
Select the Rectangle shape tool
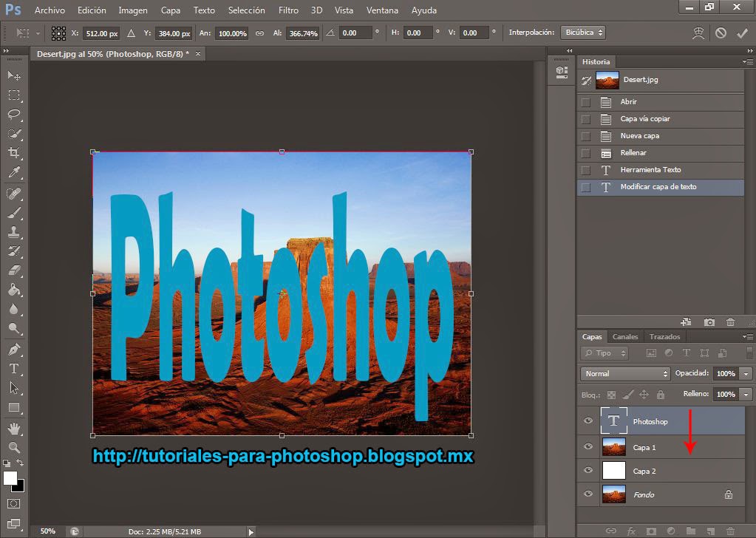click(14, 407)
